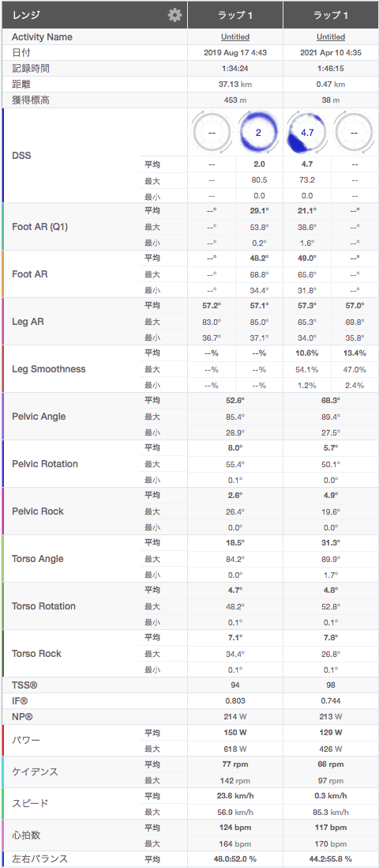Image resolution: width=379 pixels, height=868 pixels.
Task: Open the Untitled activity from 2019 Aug 17
Action: tap(235, 37)
